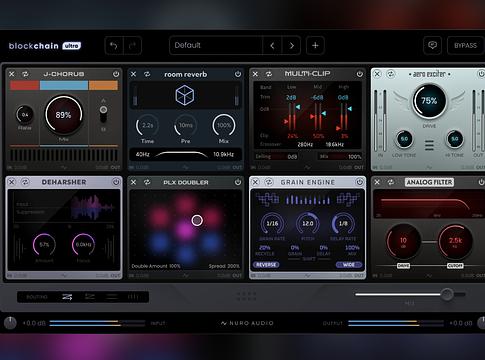The height and width of the screenshot is (360, 485).
Task: Toggle Deharsher power button
Action: (116, 182)
